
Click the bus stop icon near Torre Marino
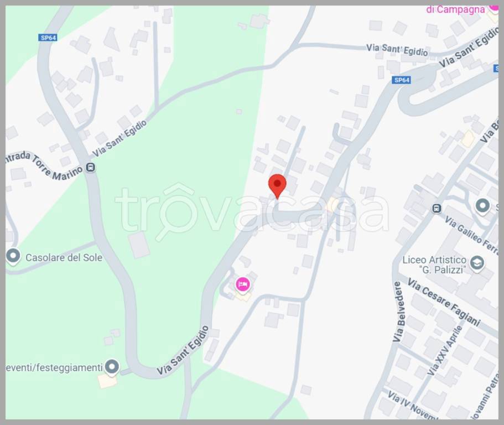pos(91,168)
